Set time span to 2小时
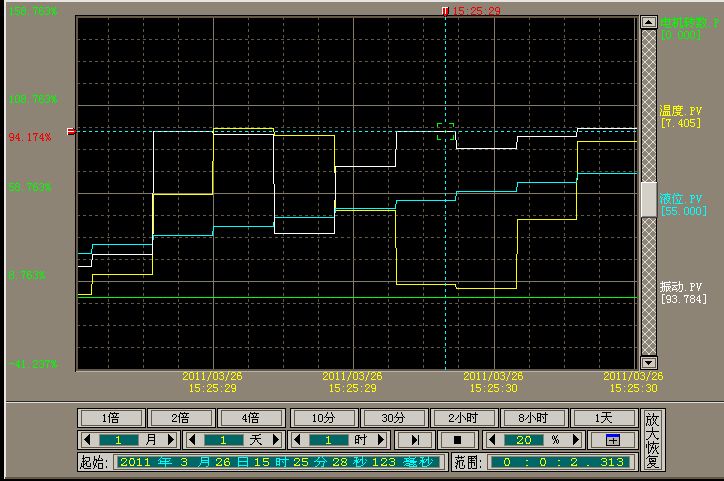 click(x=464, y=418)
